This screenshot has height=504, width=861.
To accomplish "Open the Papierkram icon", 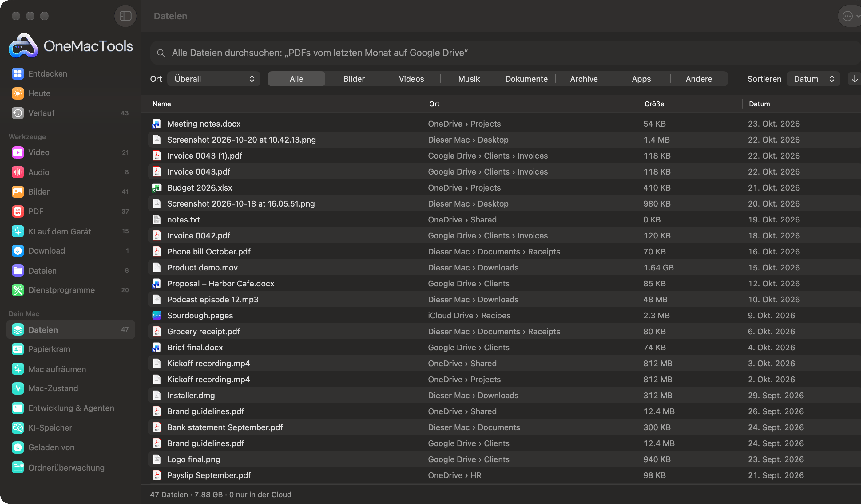I will click(x=18, y=349).
